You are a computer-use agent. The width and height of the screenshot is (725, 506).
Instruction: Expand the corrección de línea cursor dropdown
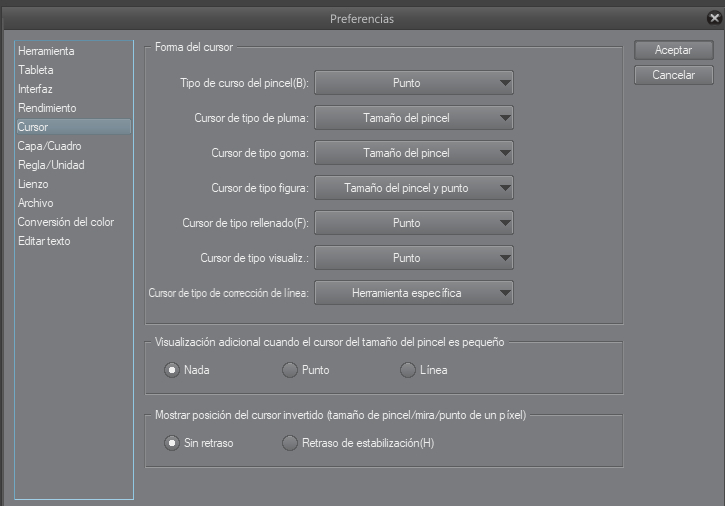(x=414, y=293)
